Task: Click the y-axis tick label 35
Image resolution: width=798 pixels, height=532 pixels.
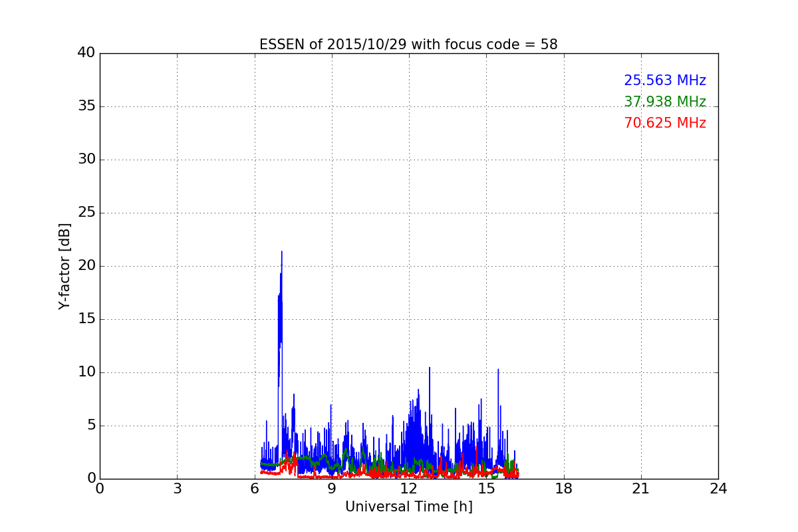Action: pos(86,106)
